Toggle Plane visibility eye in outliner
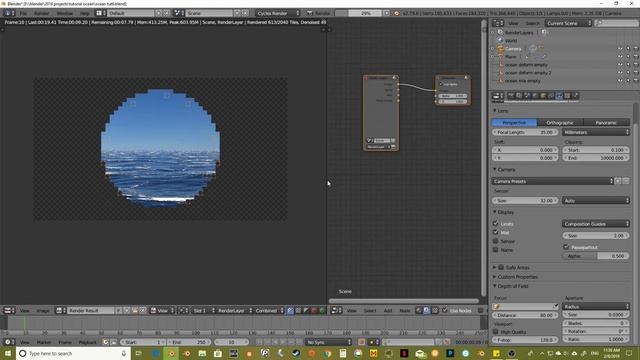The height and width of the screenshot is (360, 640). pos(620,57)
